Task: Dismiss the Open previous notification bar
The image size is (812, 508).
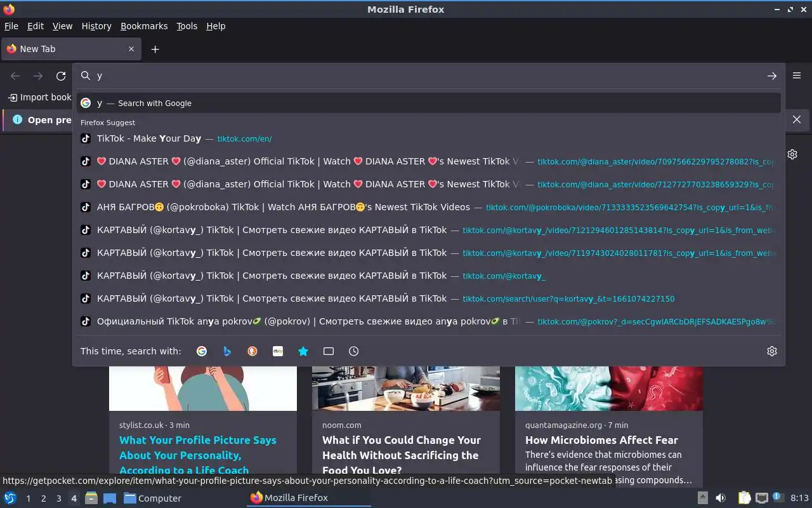Action: (797, 119)
